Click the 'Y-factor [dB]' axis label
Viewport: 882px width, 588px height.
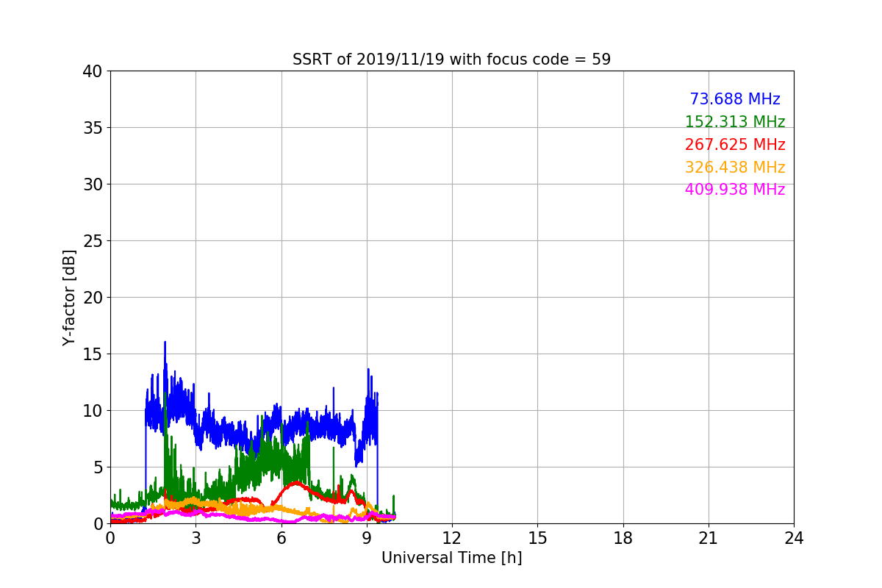click(x=69, y=297)
